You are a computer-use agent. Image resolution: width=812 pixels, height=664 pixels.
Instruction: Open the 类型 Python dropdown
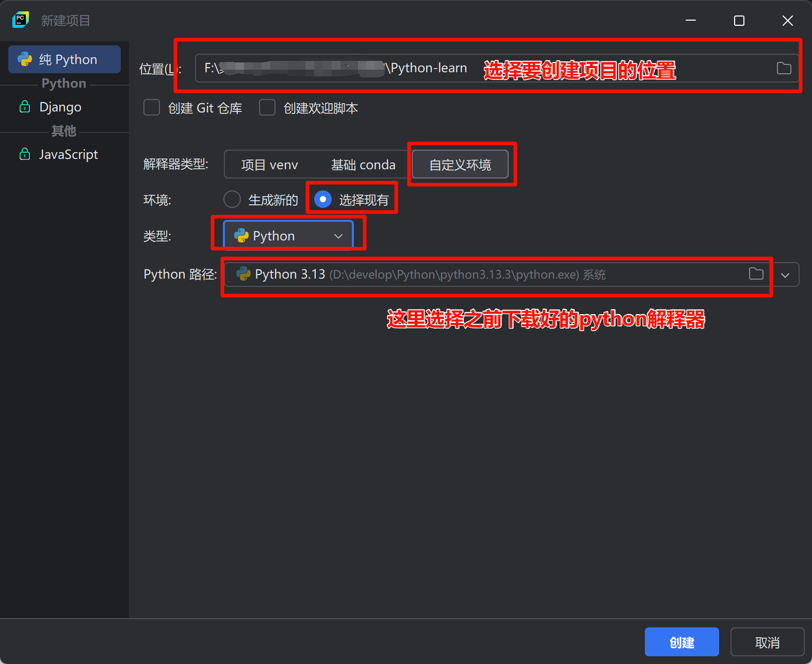coord(288,236)
